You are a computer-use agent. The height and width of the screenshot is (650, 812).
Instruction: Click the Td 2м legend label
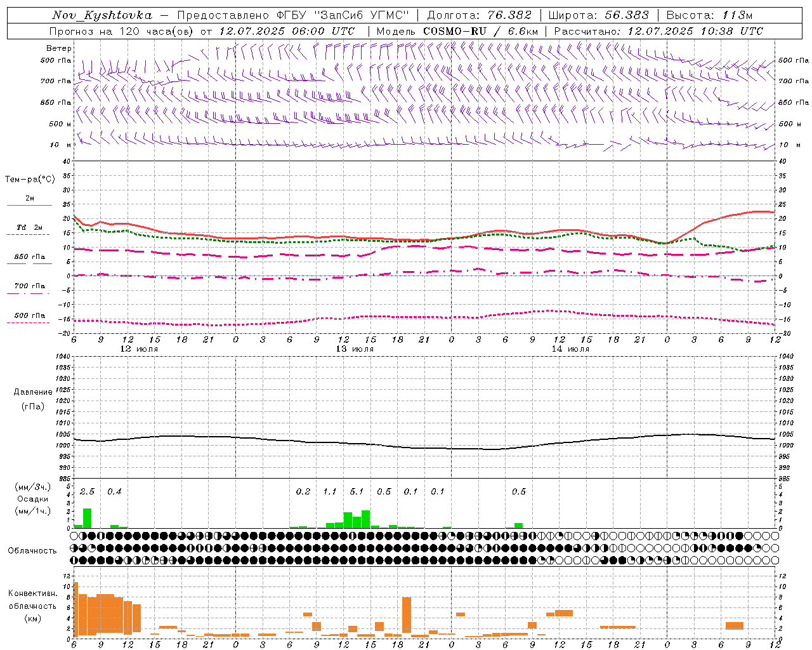pos(30,227)
